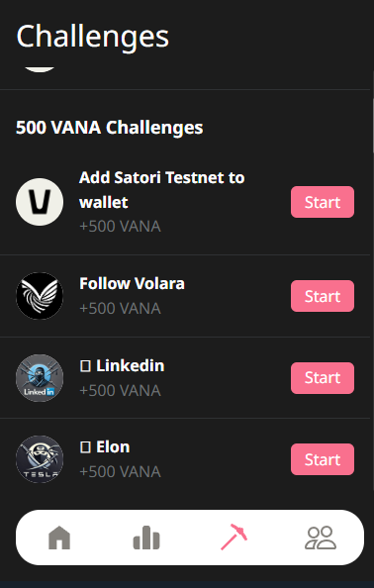Open the Home tab icon
Screen dimensions: 374x588
[59, 538]
